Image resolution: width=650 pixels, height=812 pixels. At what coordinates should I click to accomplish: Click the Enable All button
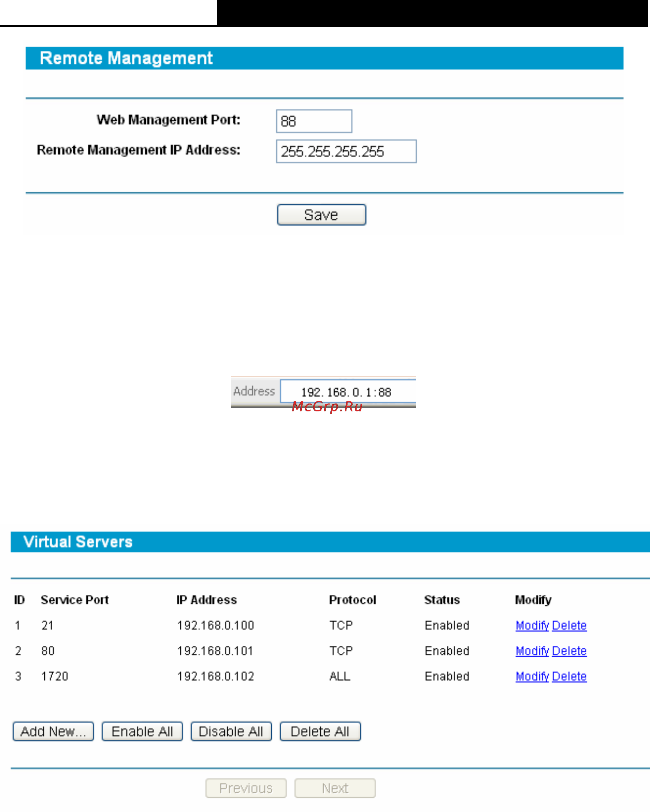(142, 731)
